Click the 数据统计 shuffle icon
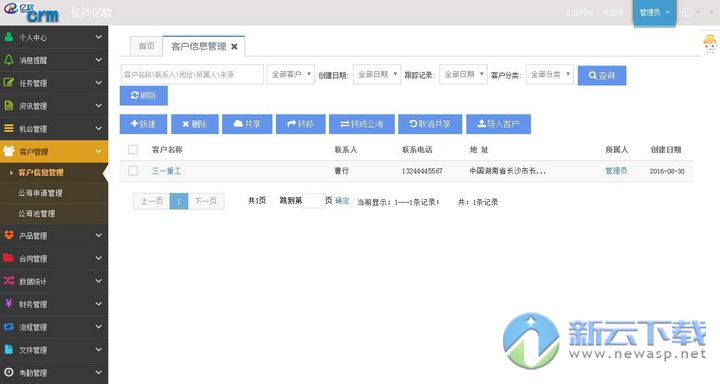Screen dimensions: 720x384 pos(9,281)
